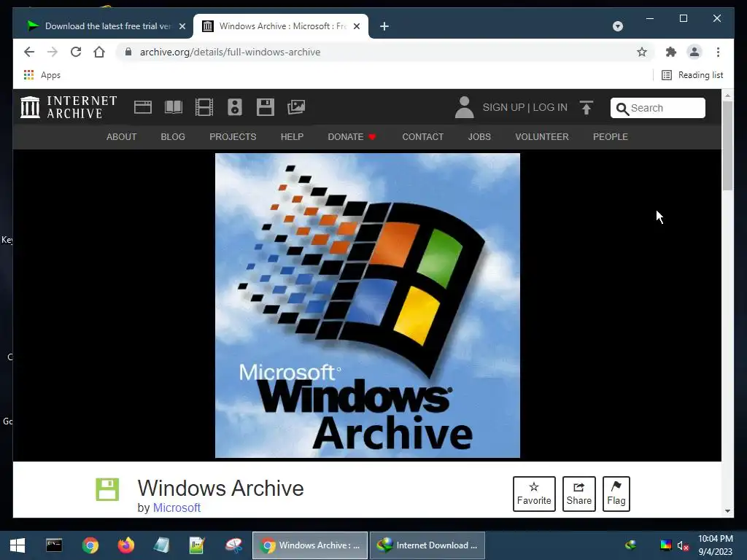Click the Upload arrow icon
This screenshot has width=747, height=560.
click(x=587, y=107)
